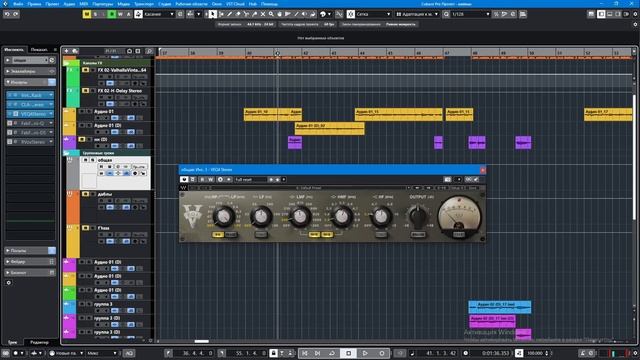Image resolution: width=640 pixels, height=360 pixels.
Task: Click the VEQ4 OUTPUT knob
Action: [x=418, y=217]
